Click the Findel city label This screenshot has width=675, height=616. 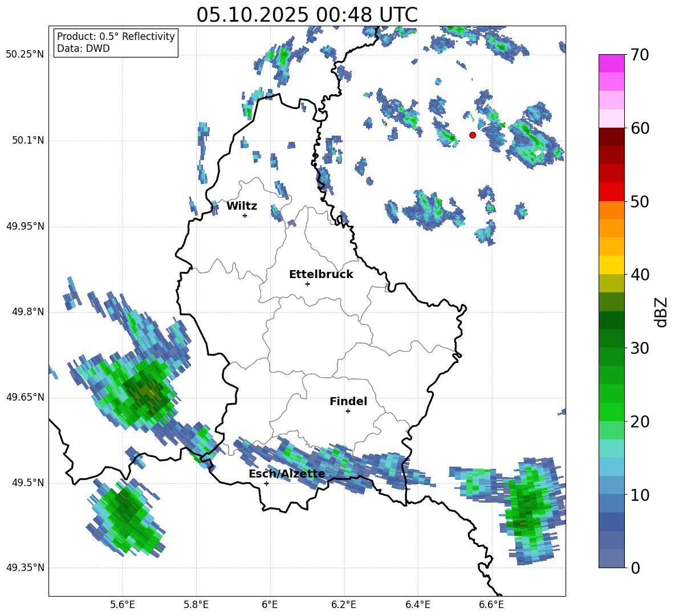click(x=348, y=401)
